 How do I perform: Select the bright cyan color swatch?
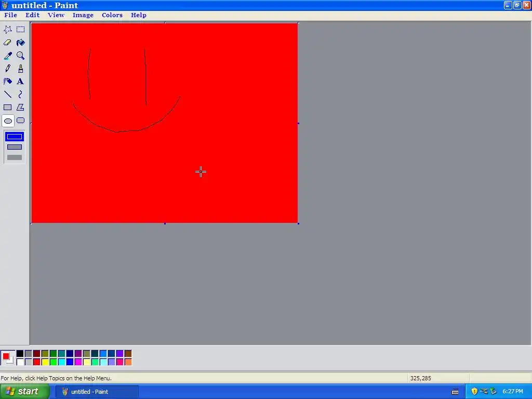tap(61, 362)
